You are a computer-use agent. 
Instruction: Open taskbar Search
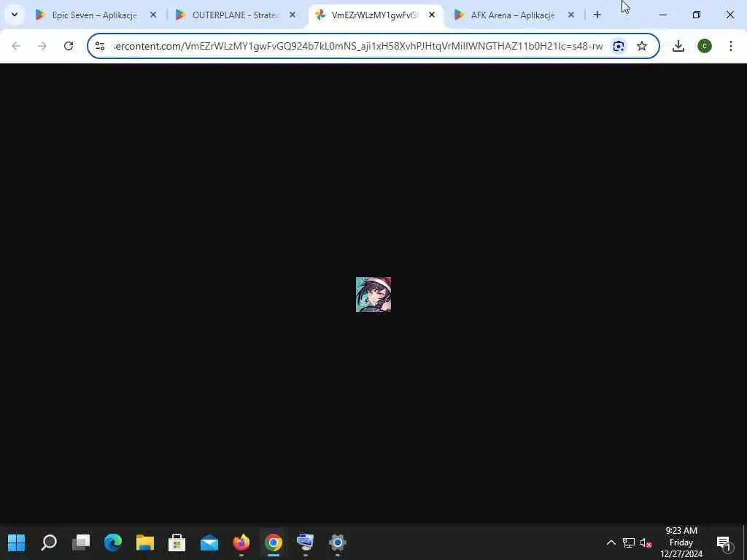point(49,542)
